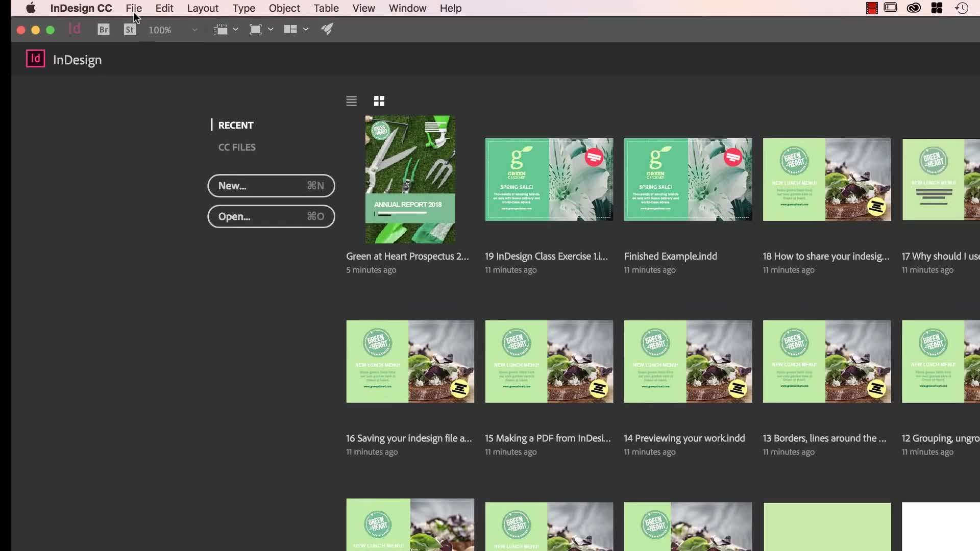Click the '15 Making a PDF from InDesi...' file name
The width and height of the screenshot is (980, 551).
click(548, 438)
